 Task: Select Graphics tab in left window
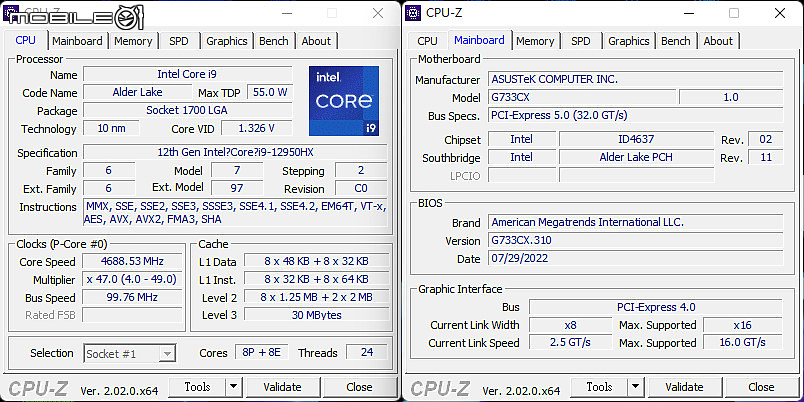[x=227, y=41]
